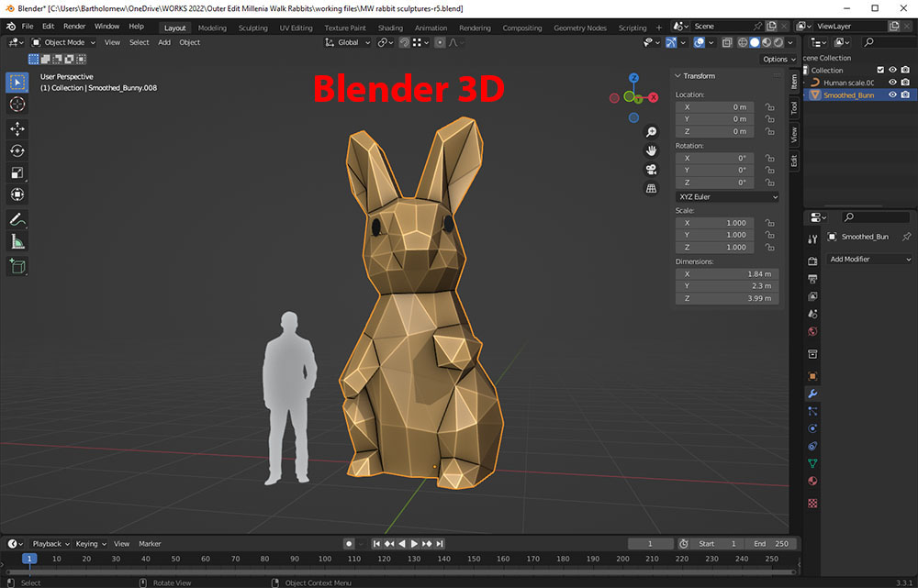Open the Global orientation dropdown
The height and width of the screenshot is (588, 918).
click(348, 42)
